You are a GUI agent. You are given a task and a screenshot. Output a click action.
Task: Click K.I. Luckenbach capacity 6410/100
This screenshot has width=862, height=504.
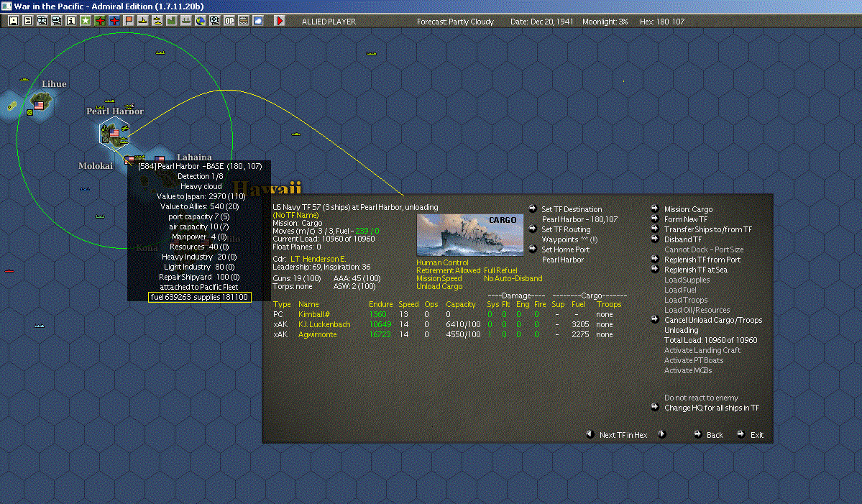(463, 324)
